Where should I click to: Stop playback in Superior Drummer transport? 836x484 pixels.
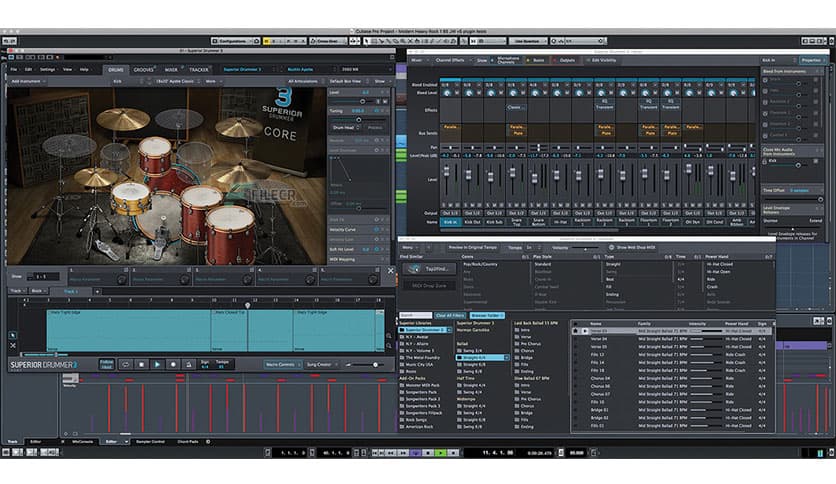(x=141, y=365)
